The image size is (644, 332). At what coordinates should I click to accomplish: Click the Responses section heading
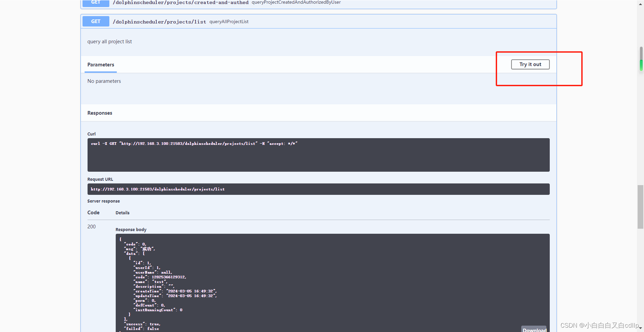point(100,113)
